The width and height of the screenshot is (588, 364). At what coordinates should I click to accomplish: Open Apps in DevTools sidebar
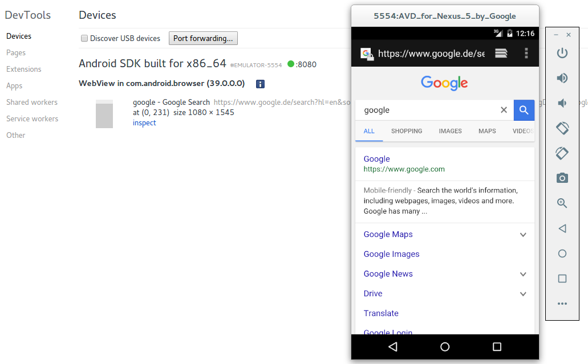coord(14,86)
